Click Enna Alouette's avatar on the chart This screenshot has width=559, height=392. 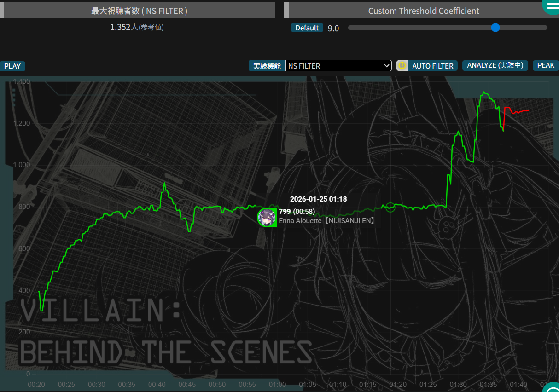(x=266, y=217)
